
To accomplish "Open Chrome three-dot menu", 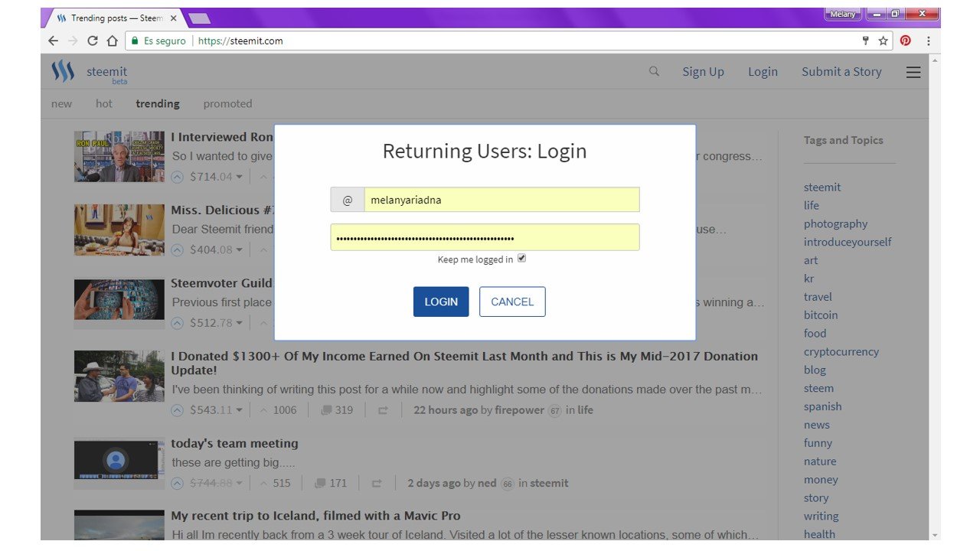I will 928,41.
